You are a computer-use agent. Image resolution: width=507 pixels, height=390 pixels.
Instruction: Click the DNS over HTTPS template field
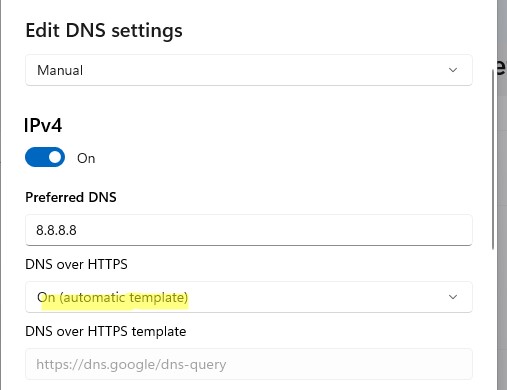pyautogui.click(x=249, y=364)
